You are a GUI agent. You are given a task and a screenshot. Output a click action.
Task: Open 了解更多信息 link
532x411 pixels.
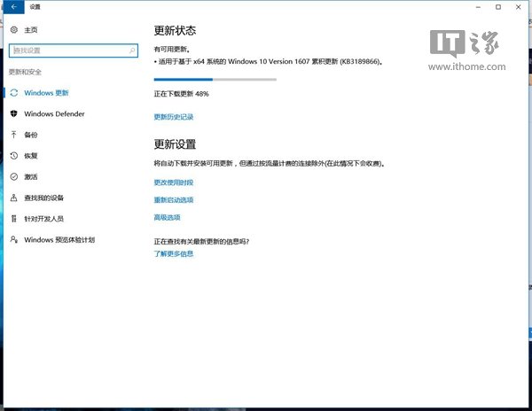pos(174,253)
